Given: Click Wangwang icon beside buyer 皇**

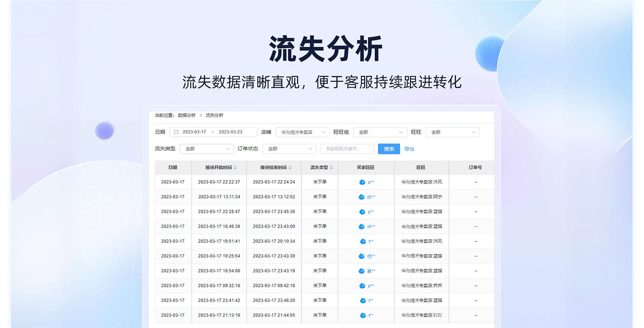Looking at the screenshot, I should tap(361, 271).
